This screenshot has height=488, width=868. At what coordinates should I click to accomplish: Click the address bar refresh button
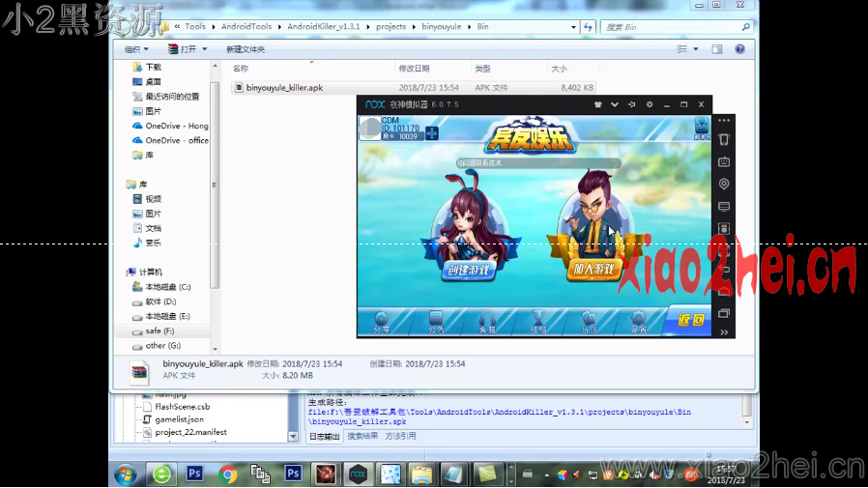click(x=588, y=27)
